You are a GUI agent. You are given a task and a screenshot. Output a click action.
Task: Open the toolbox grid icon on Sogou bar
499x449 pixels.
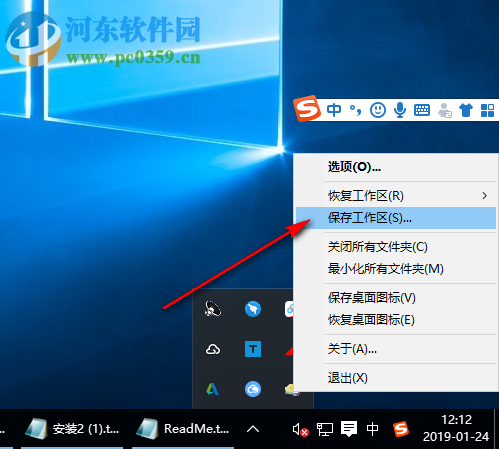point(487,110)
